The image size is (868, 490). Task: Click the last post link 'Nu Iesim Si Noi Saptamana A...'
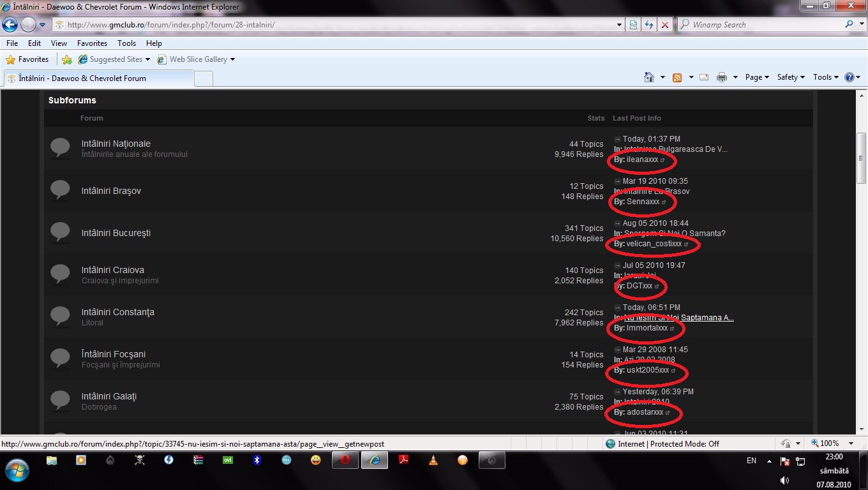[x=679, y=318]
